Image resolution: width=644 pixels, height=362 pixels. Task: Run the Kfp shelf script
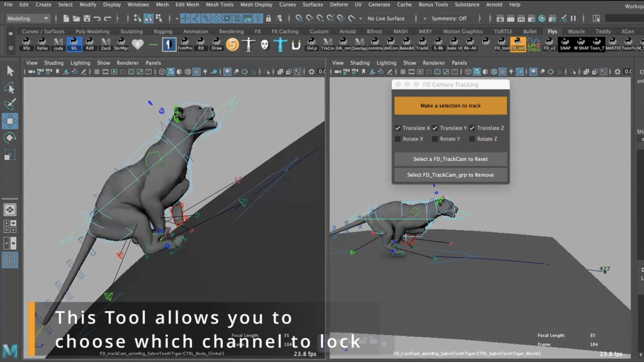[x=26, y=44]
